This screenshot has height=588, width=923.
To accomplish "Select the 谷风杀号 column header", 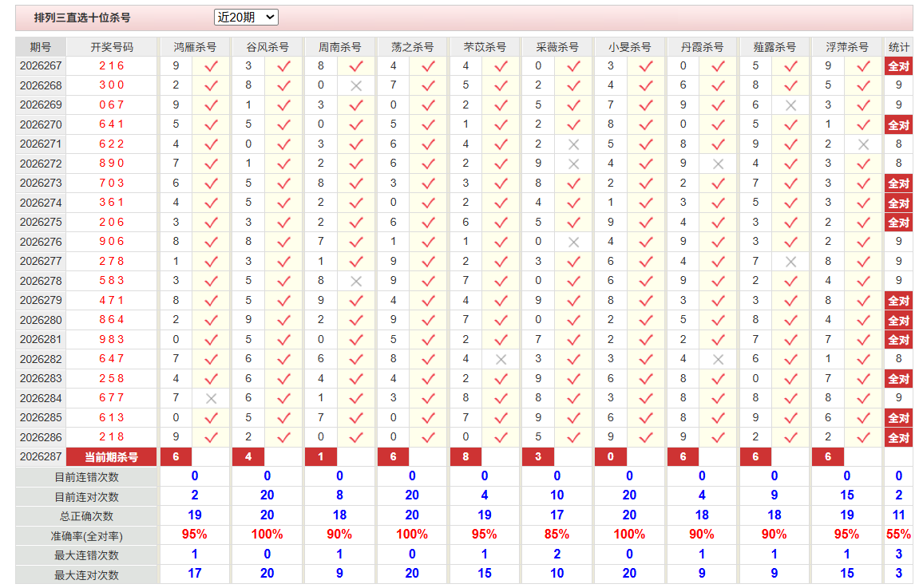I will coord(267,47).
